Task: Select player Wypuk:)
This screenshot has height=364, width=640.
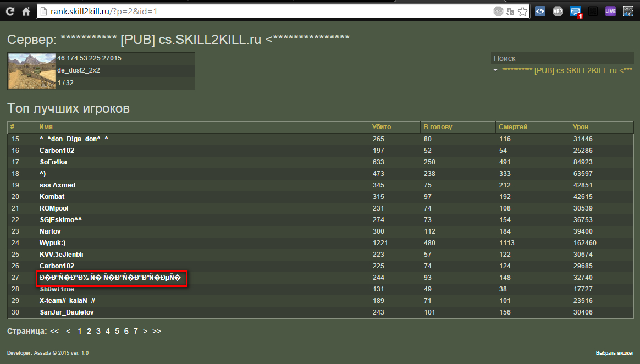Action: tap(52, 243)
